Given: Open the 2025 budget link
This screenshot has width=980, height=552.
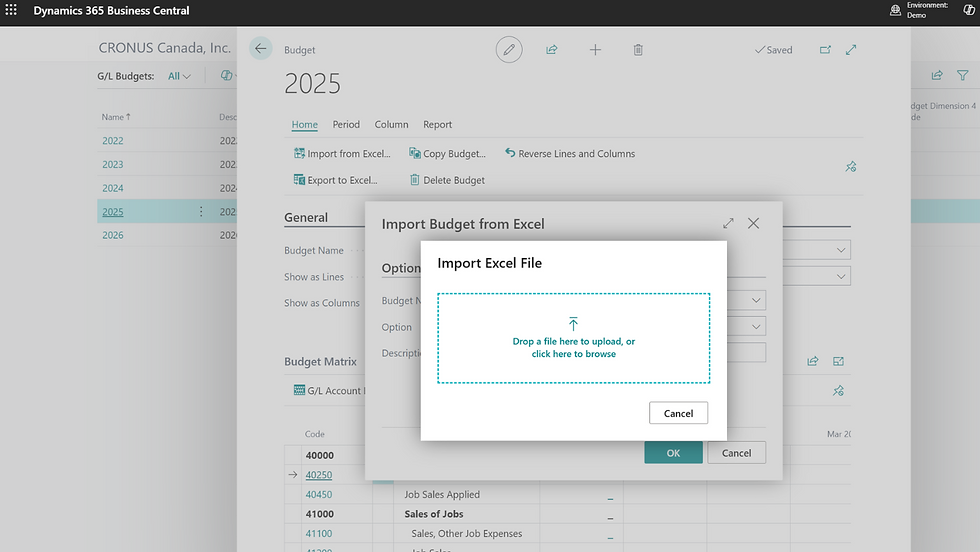Looking at the screenshot, I should click(x=112, y=212).
